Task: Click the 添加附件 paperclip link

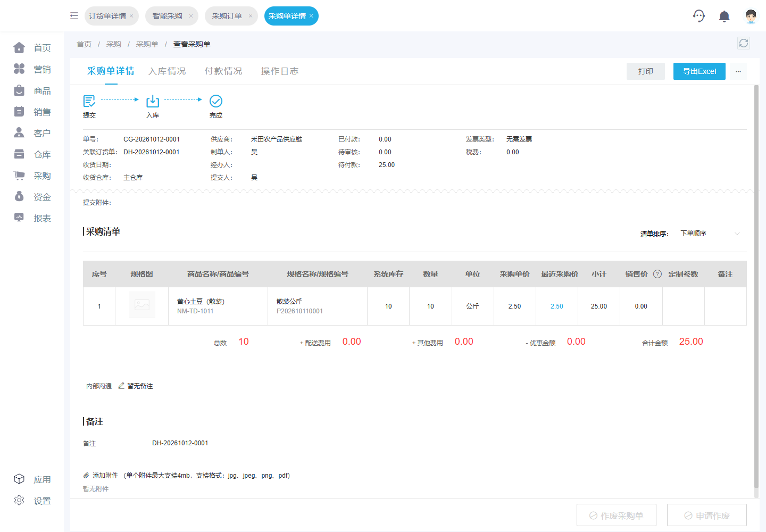Action: 101,476
